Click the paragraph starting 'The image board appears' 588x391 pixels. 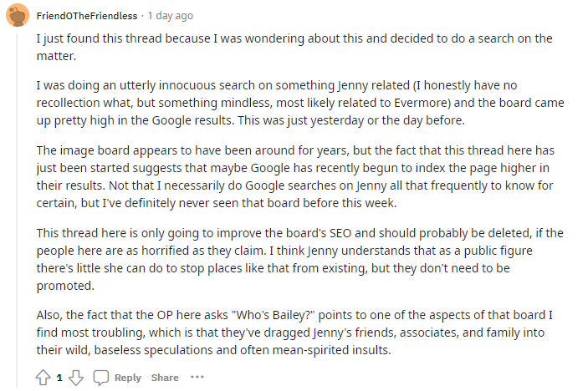(x=293, y=174)
